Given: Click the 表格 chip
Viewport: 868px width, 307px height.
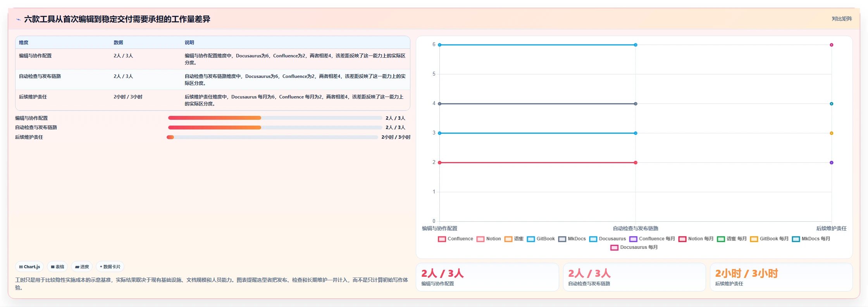Looking at the screenshot, I should [x=57, y=267].
